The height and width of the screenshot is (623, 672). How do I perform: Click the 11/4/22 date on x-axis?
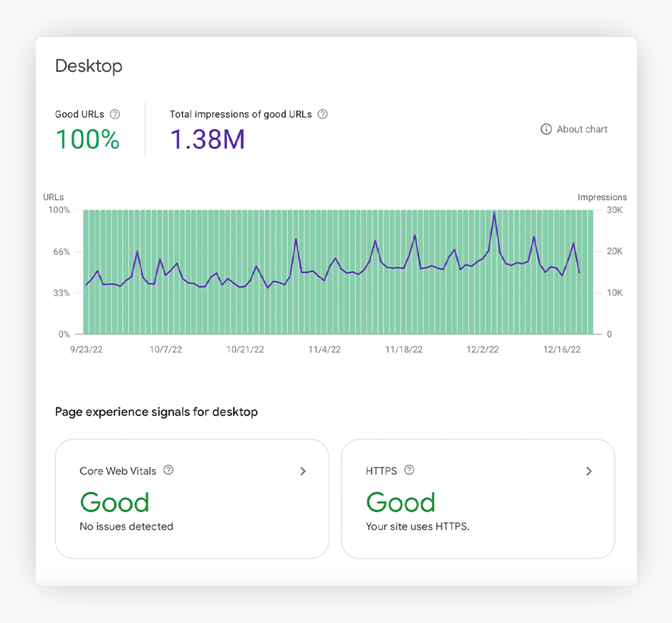[324, 350]
